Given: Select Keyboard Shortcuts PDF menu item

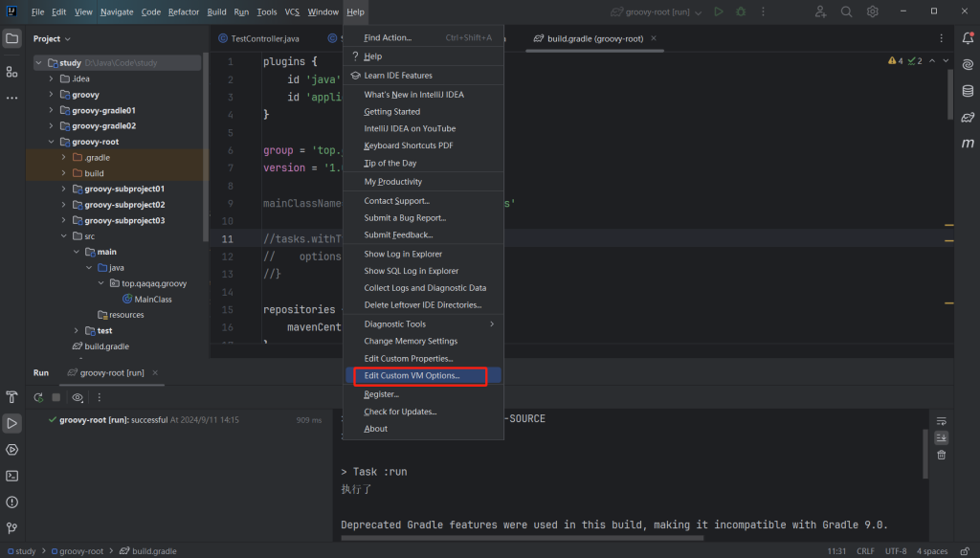Looking at the screenshot, I should [423, 145].
